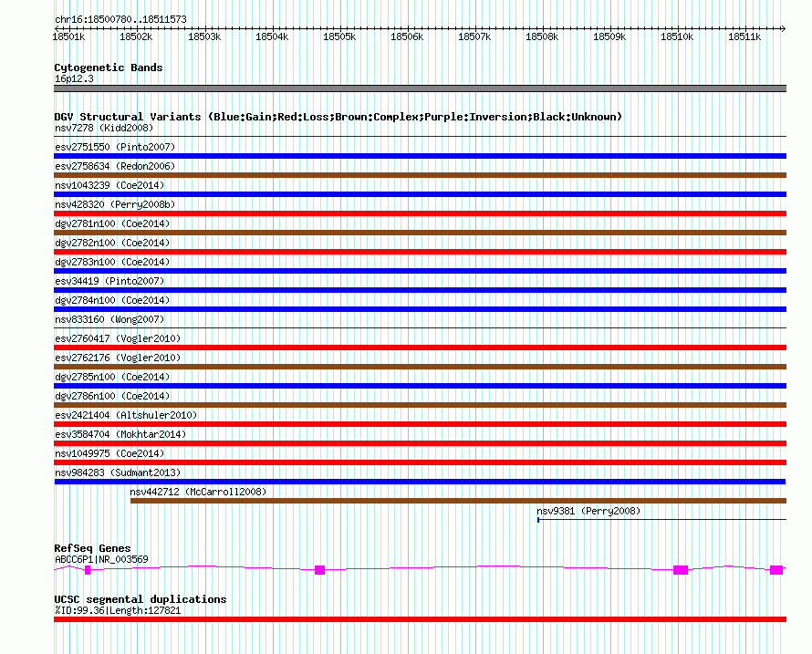Click the 18511k ruler tick label
This screenshot has width=812, height=654.
click(744, 36)
